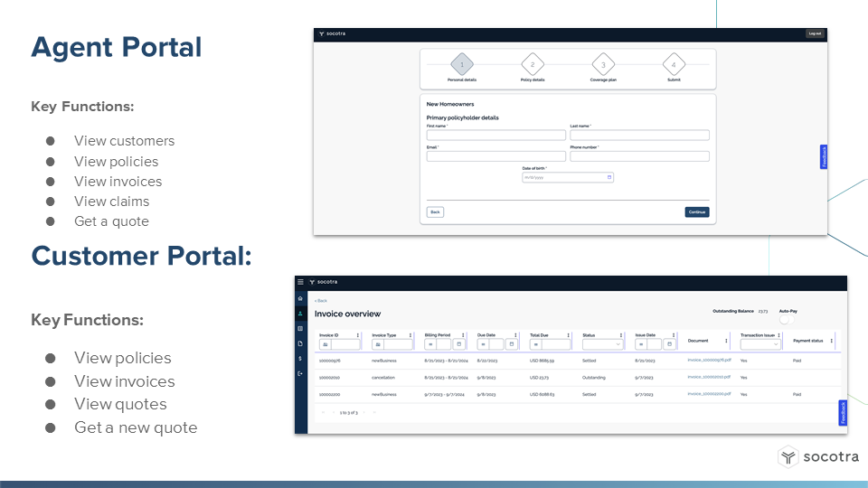Focus the Invoice ID filter input
The image size is (868, 488).
pyautogui.click(x=345, y=344)
